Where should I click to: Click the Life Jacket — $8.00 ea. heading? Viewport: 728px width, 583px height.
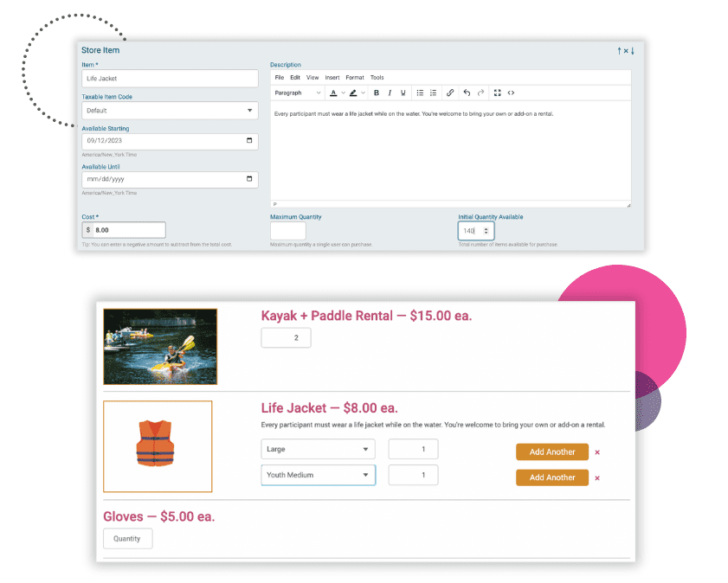[x=329, y=408]
